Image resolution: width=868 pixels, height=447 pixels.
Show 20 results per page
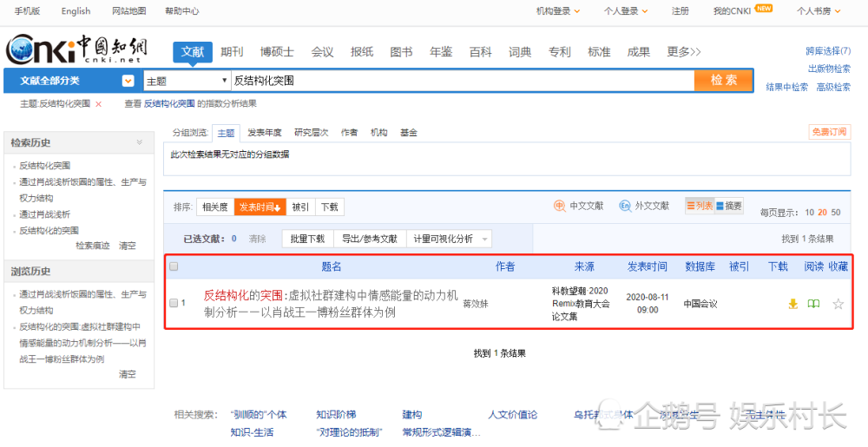click(823, 213)
